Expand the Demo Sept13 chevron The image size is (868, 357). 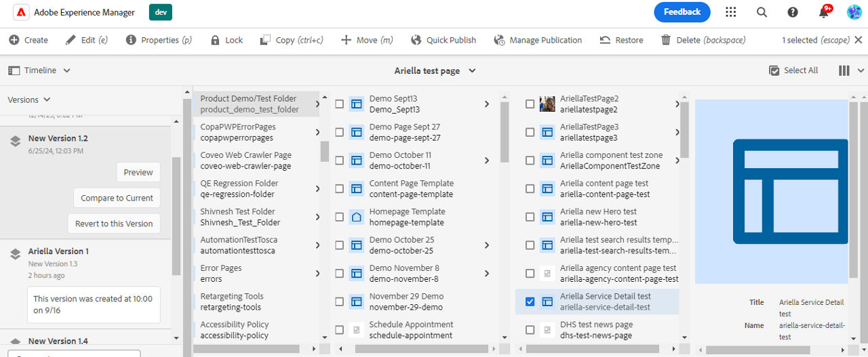point(487,104)
